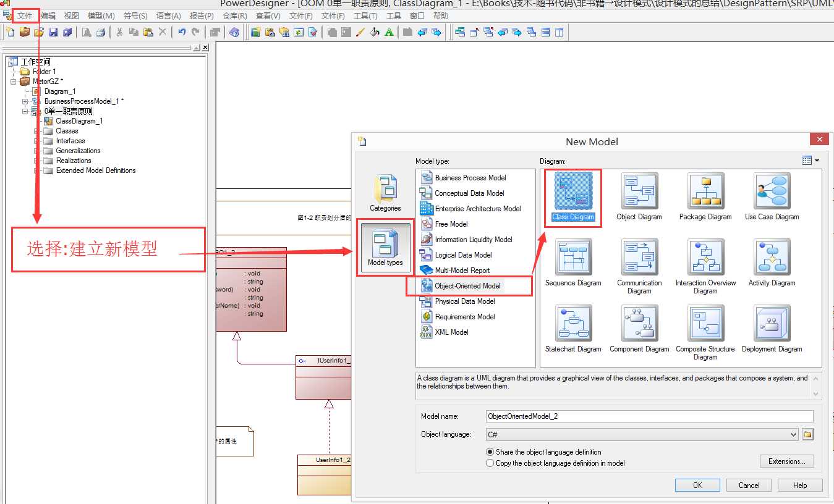Close the workspace browser panel
Image resolution: width=834 pixels, height=504 pixels.
coord(205,48)
